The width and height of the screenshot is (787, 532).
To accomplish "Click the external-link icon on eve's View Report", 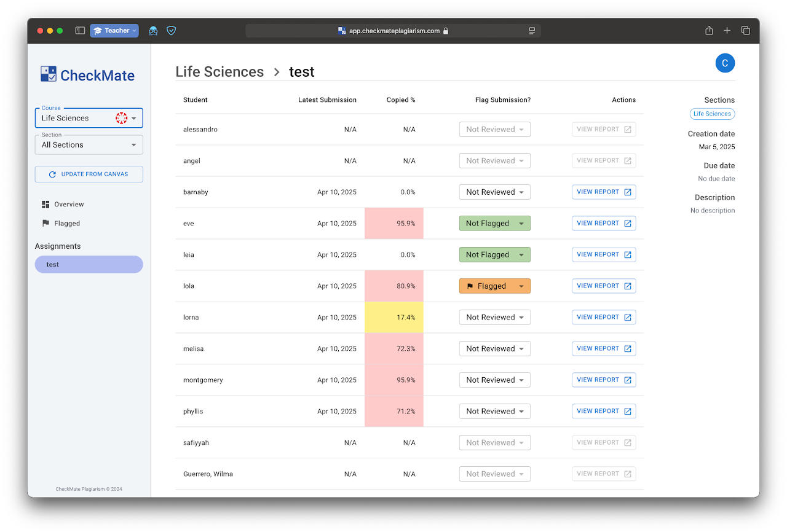I will 628,223.
